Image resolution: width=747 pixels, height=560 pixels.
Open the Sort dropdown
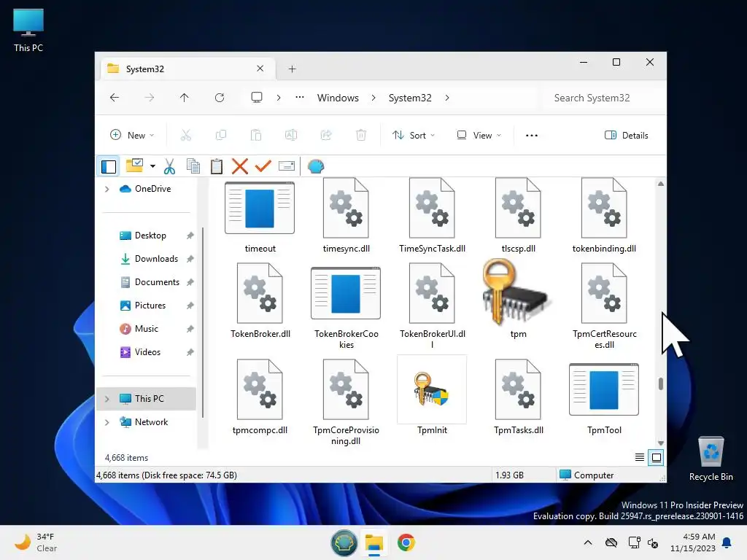[x=413, y=135]
